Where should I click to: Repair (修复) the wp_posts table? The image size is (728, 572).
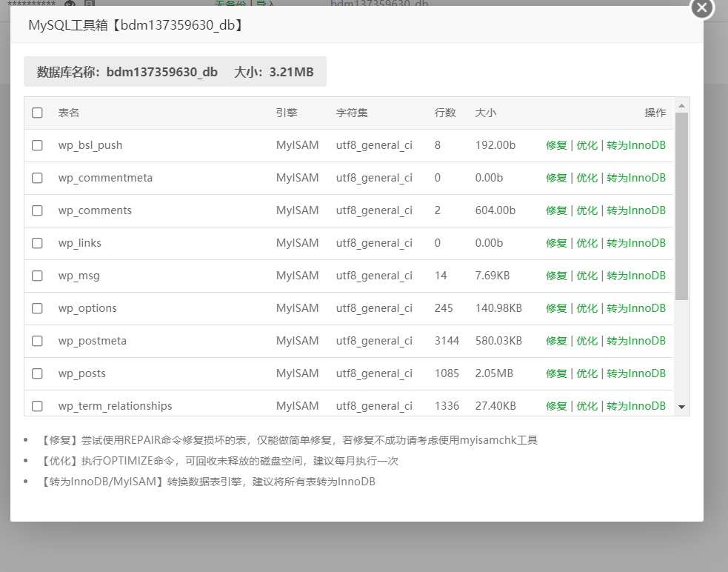click(x=556, y=373)
